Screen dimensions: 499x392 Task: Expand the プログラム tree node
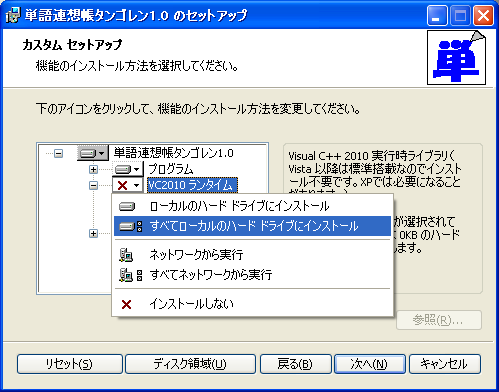(x=93, y=169)
